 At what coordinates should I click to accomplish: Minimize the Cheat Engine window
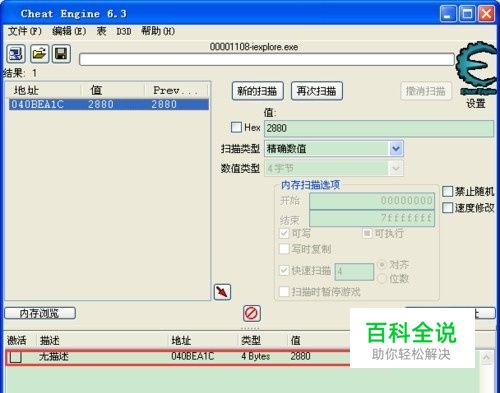448,14
